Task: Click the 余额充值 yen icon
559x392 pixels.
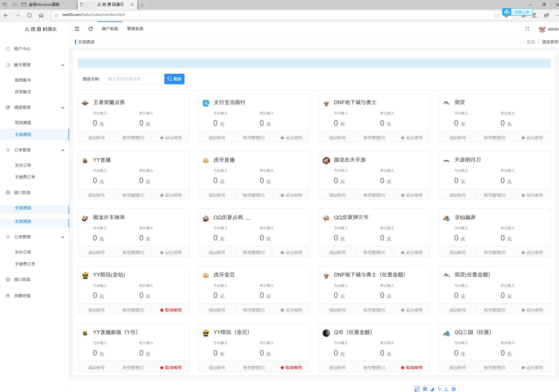Action: pos(8,296)
